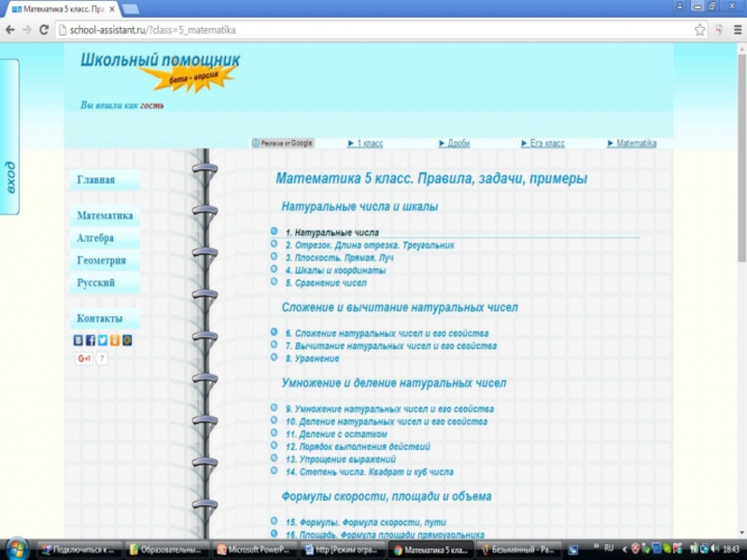Open lesson '10. Деление натуральных чисел и его свойства'
Viewport: 747px width, 560px height.
tap(387, 422)
